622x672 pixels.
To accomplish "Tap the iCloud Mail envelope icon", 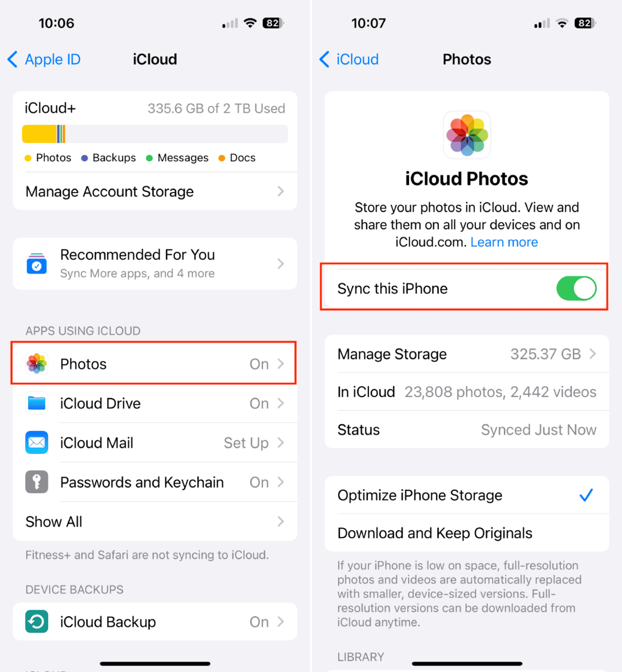I will [x=37, y=443].
